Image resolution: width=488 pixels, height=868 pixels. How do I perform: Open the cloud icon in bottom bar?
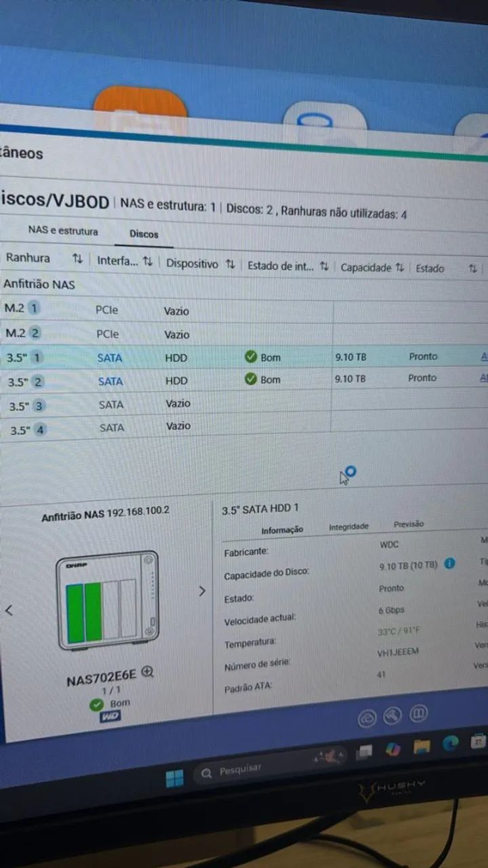click(367, 717)
